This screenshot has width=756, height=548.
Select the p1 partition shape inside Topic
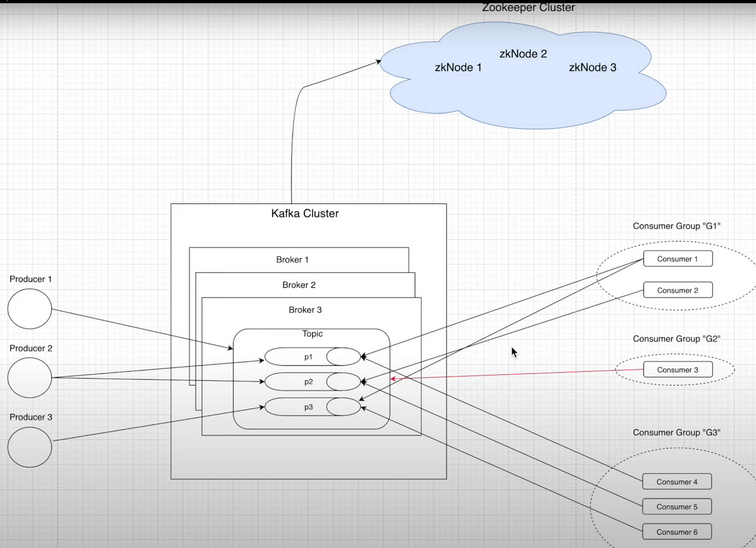(307, 357)
